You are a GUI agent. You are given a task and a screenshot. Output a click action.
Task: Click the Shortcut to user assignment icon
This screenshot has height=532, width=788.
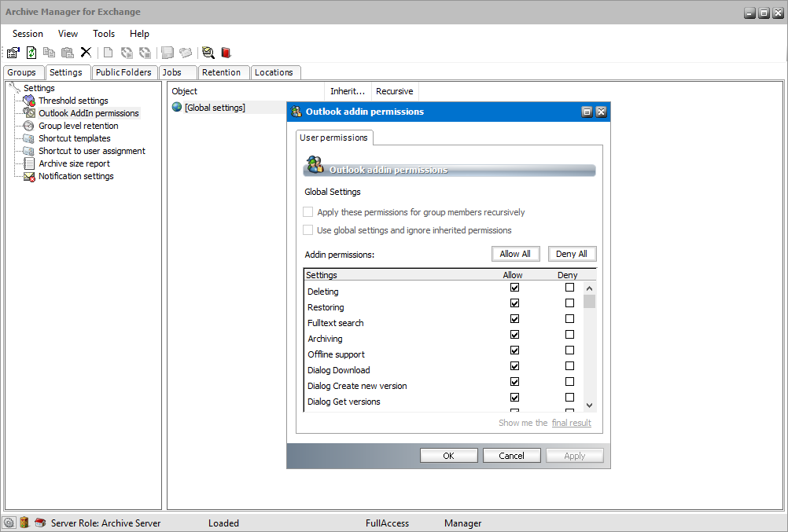pyautogui.click(x=29, y=151)
